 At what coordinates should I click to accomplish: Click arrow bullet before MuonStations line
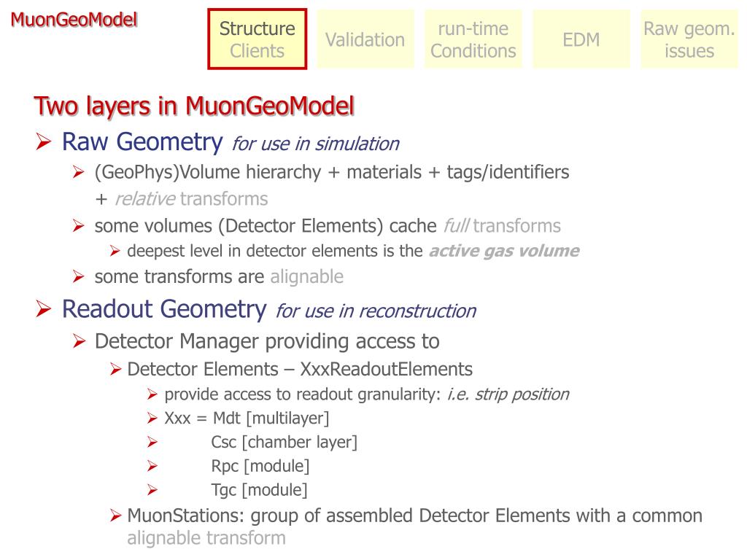(115, 516)
